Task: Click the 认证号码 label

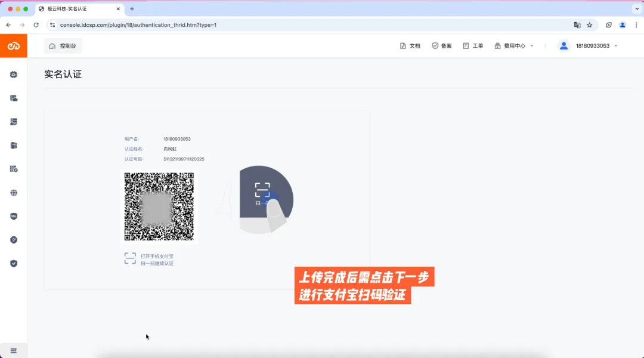Action: (134, 159)
